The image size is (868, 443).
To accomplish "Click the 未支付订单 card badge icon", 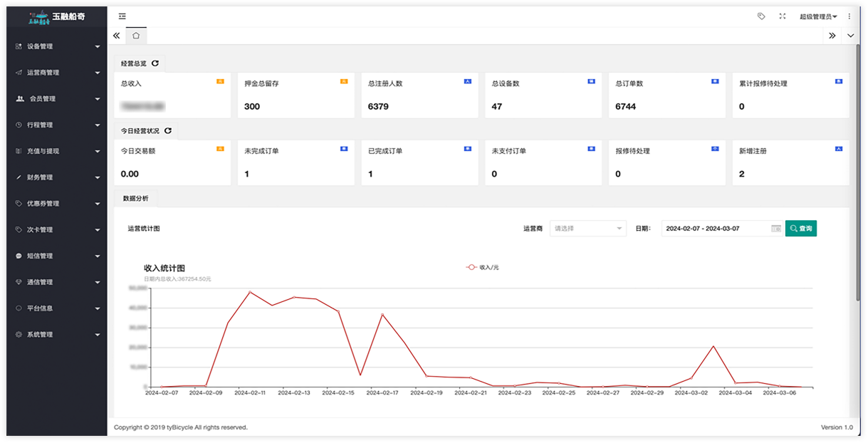I will pyautogui.click(x=591, y=149).
